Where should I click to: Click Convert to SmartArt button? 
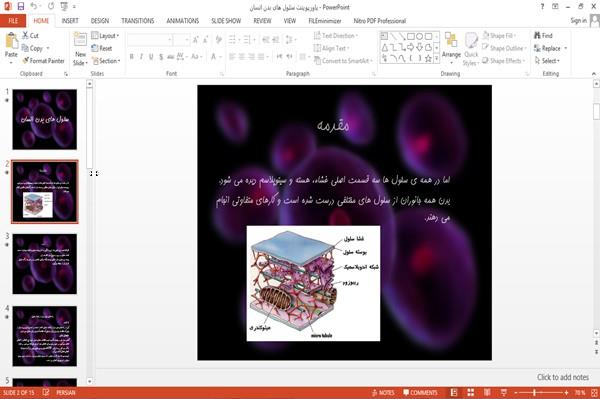[343, 60]
